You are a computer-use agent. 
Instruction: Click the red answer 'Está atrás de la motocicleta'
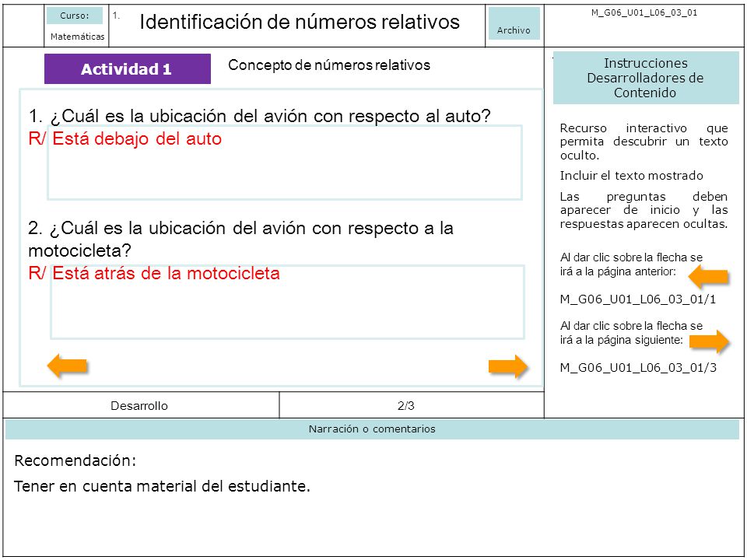[x=166, y=273]
